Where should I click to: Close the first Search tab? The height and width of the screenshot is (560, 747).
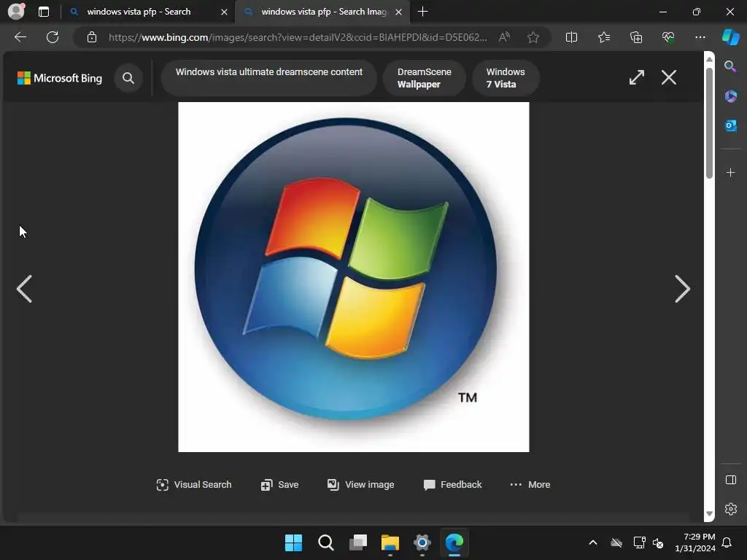click(224, 12)
